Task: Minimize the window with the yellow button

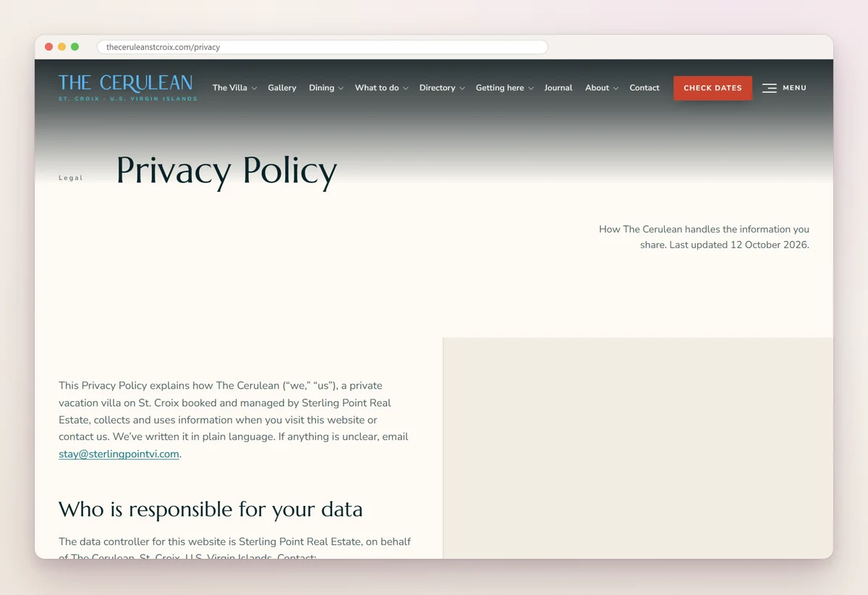Action: (x=62, y=47)
